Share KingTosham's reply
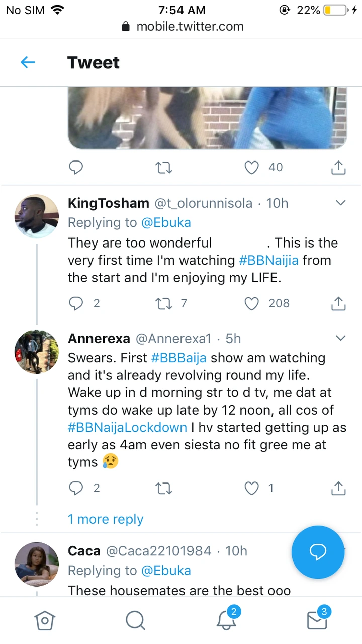This screenshot has width=362, height=644. tap(338, 303)
